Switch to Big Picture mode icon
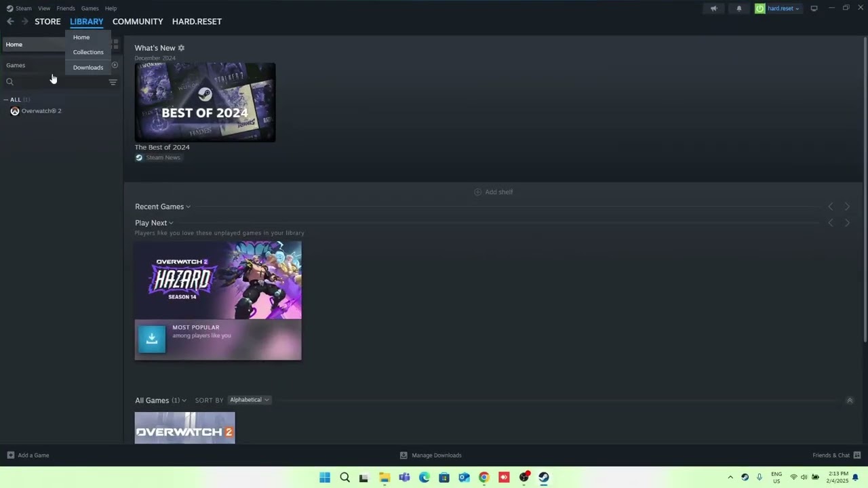Image resolution: width=868 pixels, height=488 pixels. pos(814,8)
